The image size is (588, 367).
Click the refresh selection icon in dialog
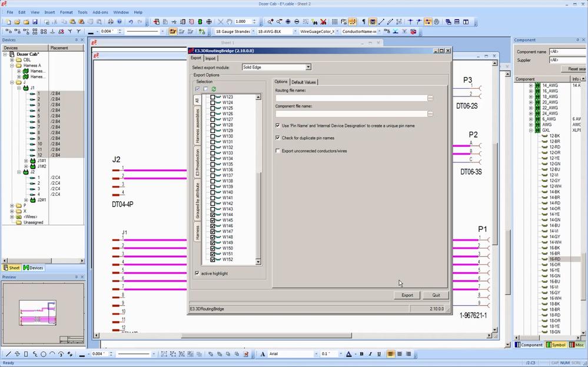(214, 89)
